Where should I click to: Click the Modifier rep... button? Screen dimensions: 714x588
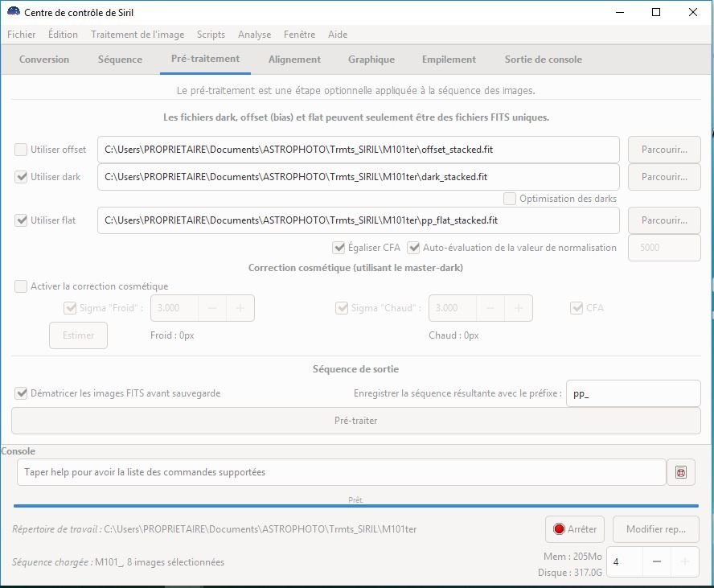(x=656, y=528)
